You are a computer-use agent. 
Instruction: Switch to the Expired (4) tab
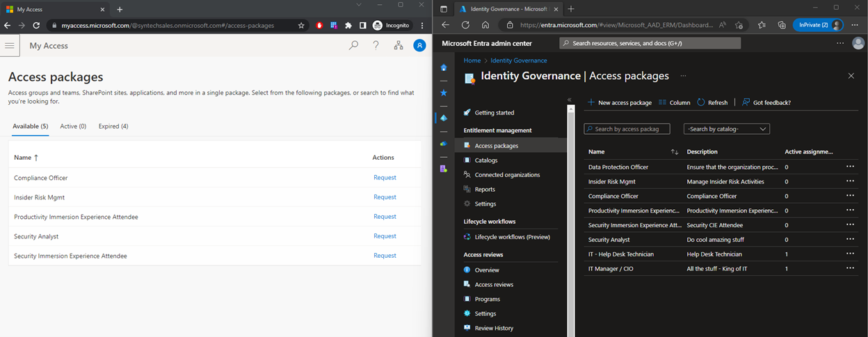113,126
